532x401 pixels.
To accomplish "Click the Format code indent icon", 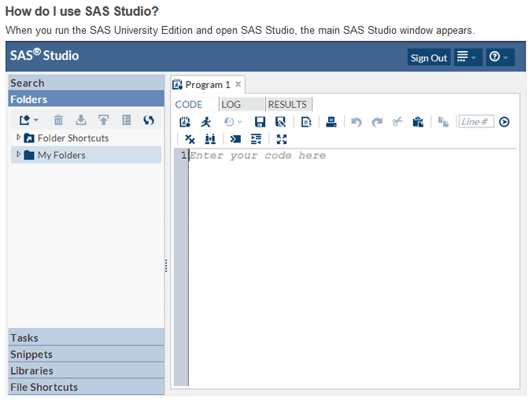I will pyautogui.click(x=256, y=139).
